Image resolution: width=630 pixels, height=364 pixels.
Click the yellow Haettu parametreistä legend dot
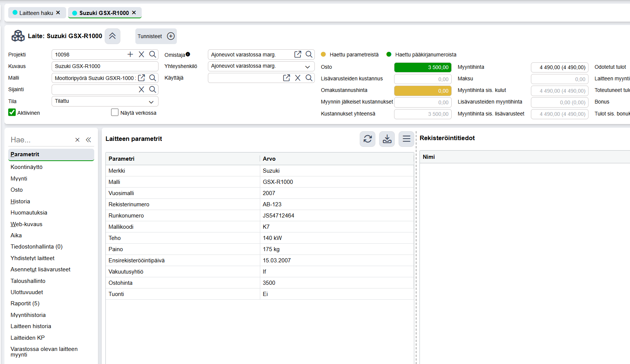click(x=323, y=55)
